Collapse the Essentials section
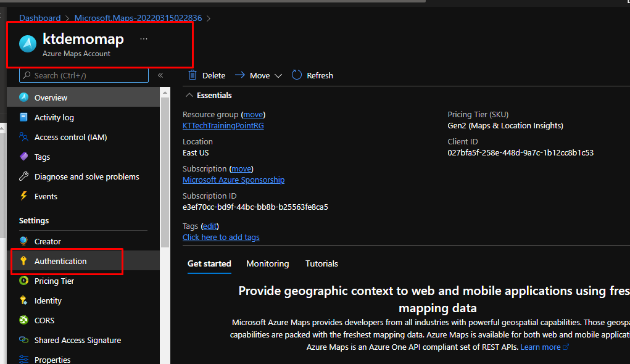This screenshot has height=364, width=630. coord(189,95)
